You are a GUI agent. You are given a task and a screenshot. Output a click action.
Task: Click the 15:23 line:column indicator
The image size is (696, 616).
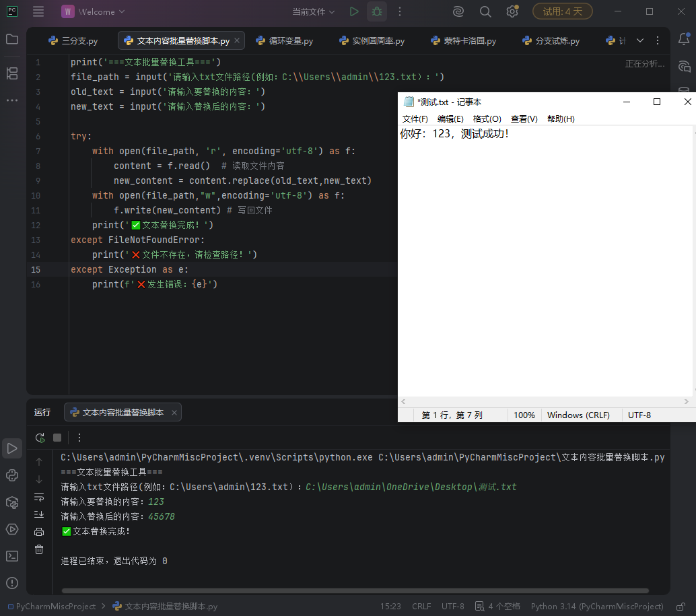pos(390,606)
